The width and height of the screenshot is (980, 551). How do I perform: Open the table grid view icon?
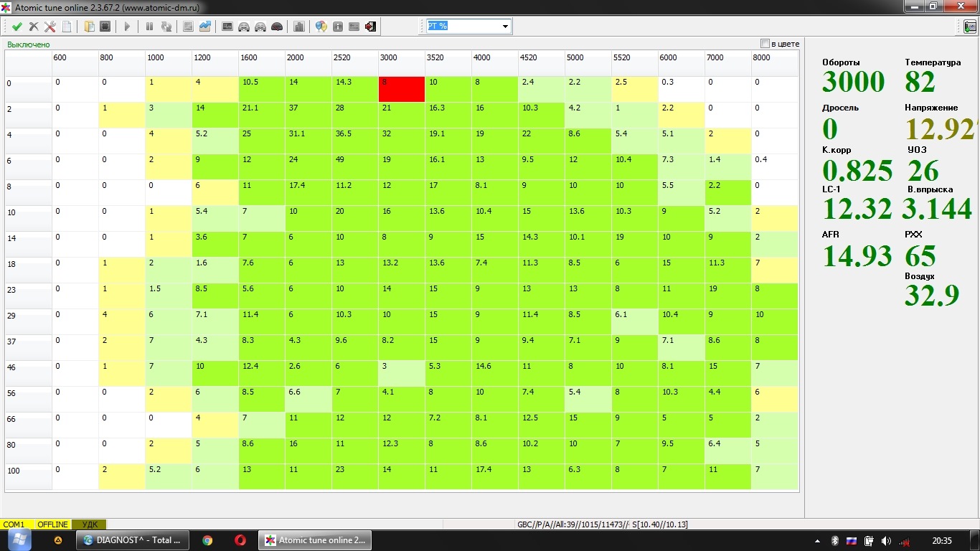point(189,27)
